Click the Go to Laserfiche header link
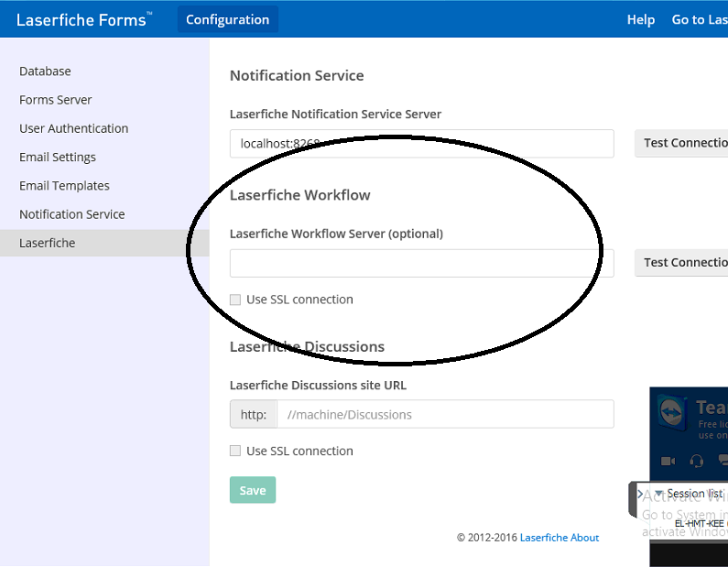Image resolution: width=728 pixels, height=567 pixels. click(x=700, y=19)
